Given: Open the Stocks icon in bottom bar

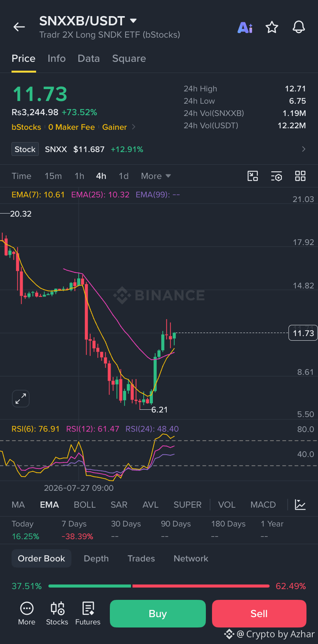Looking at the screenshot, I should click(x=57, y=613).
